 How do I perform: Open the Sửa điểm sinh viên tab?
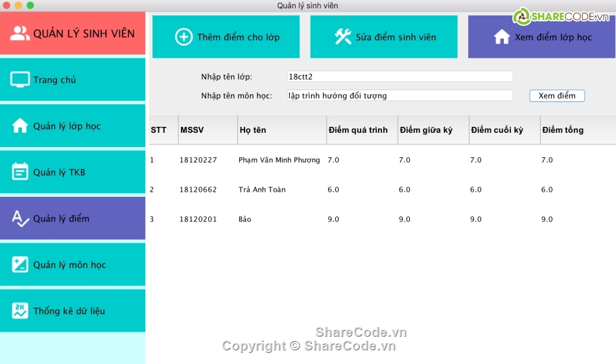[384, 37]
